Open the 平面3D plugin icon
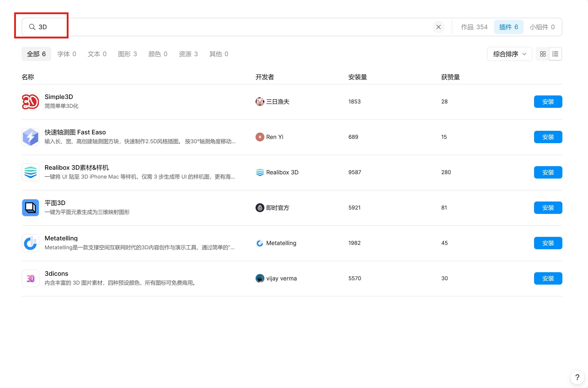588x388 pixels. (x=31, y=208)
